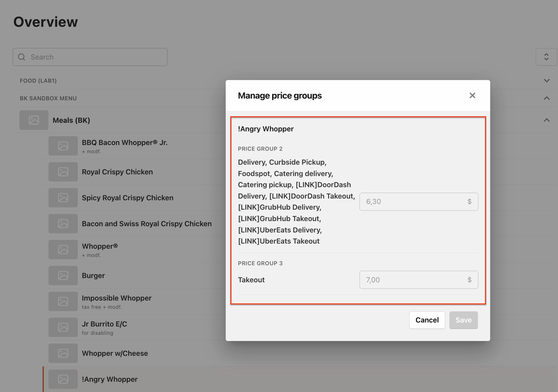
Task: Click the Manage price groups heading
Action: (280, 95)
